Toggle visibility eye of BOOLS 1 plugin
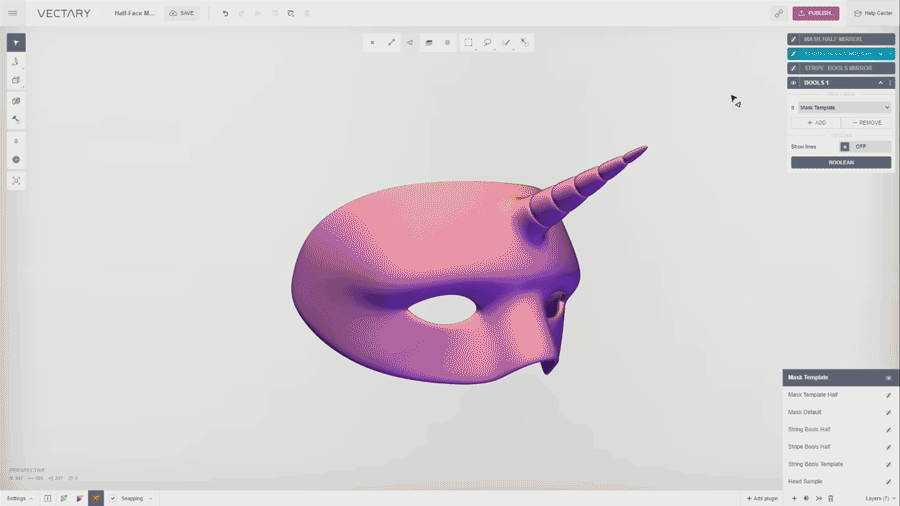Viewport: 900px width, 506px height. click(x=794, y=83)
